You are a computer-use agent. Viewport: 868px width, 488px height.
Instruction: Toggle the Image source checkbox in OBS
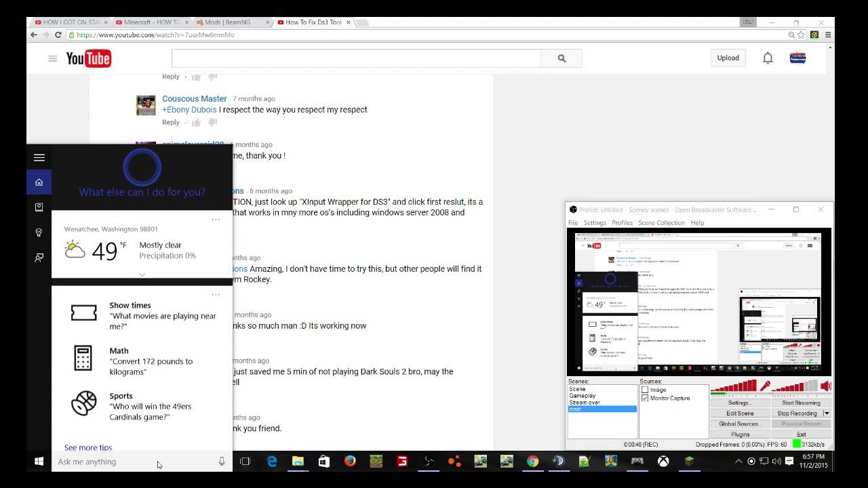[645, 390]
